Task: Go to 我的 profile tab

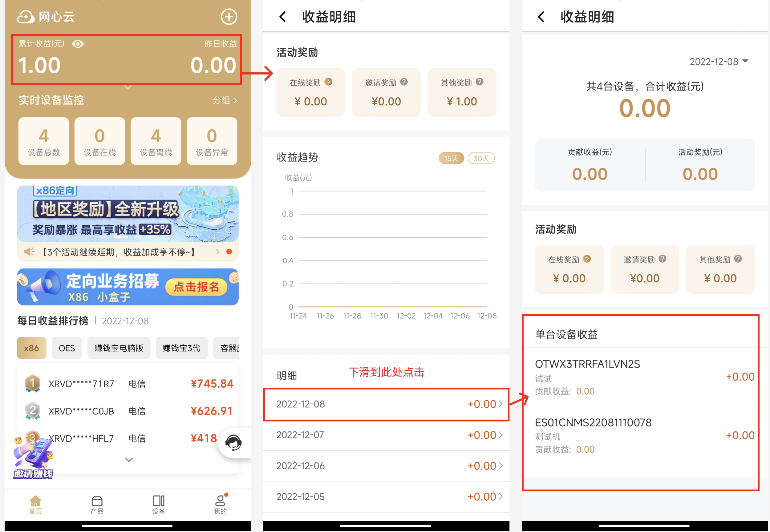Action: click(x=220, y=505)
